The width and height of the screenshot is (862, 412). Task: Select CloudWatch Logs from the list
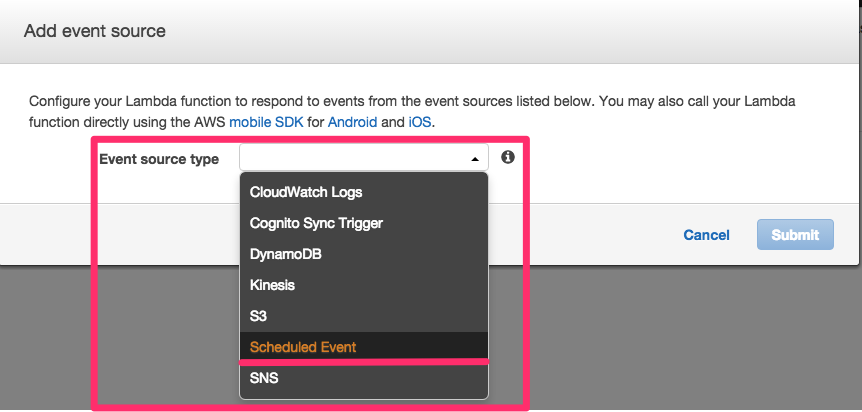[x=363, y=192]
